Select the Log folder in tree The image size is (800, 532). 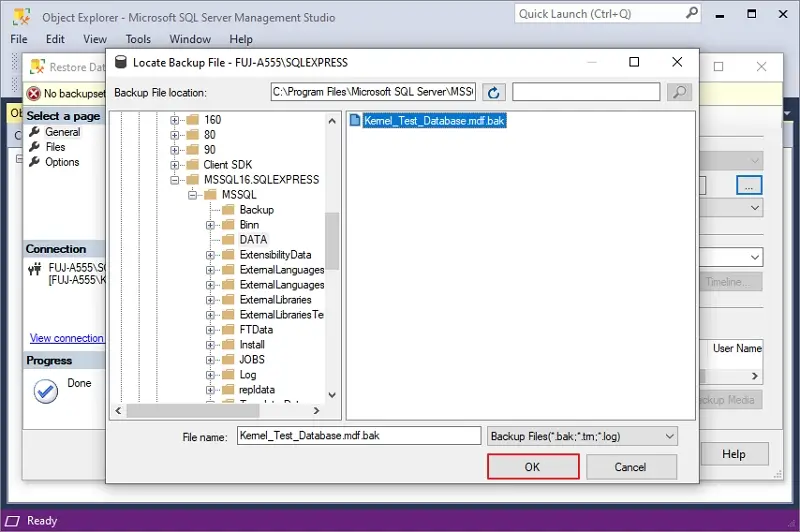tap(248, 375)
